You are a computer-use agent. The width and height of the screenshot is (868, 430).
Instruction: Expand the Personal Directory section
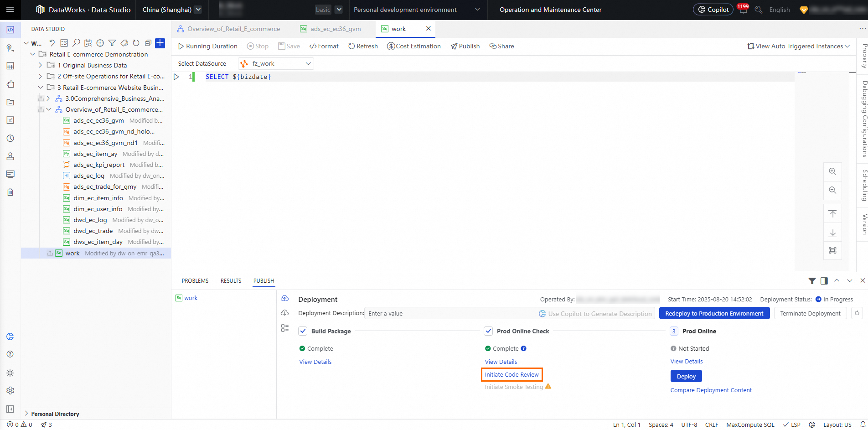tap(26, 414)
